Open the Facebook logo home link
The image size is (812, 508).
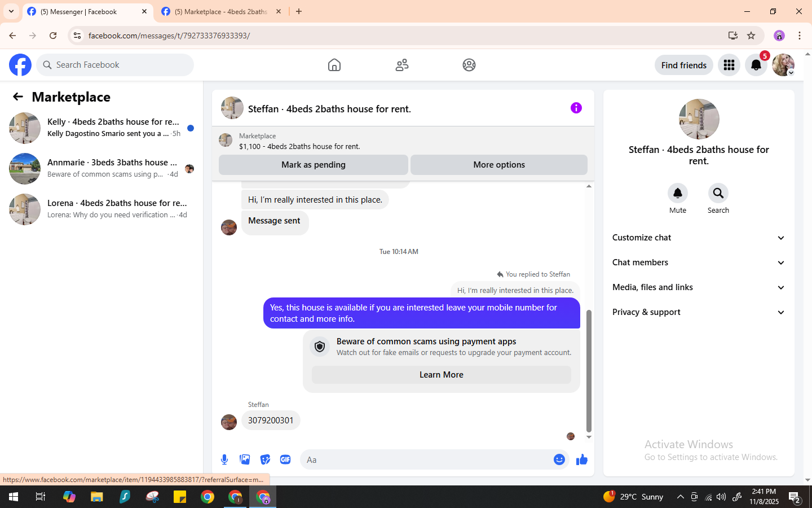[x=20, y=65]
